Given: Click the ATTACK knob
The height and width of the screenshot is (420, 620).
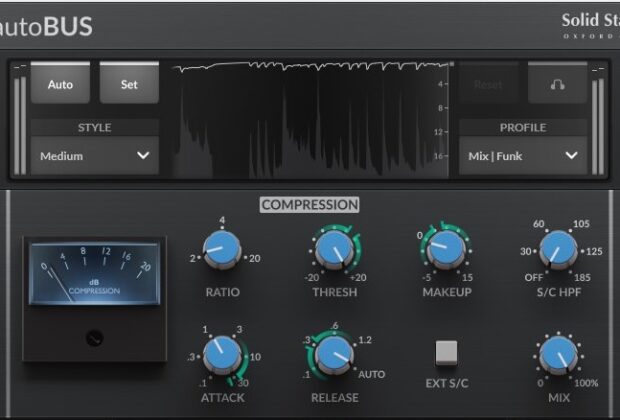Looking at the screenshot, I should (x=222, y=353).
